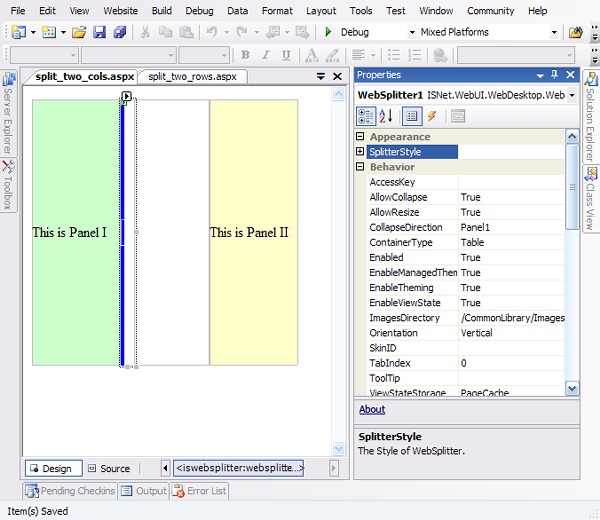The width and height of the screenshot is (600, 520).
Task: Open the Error List panel tab
Action: click(200, 491)
